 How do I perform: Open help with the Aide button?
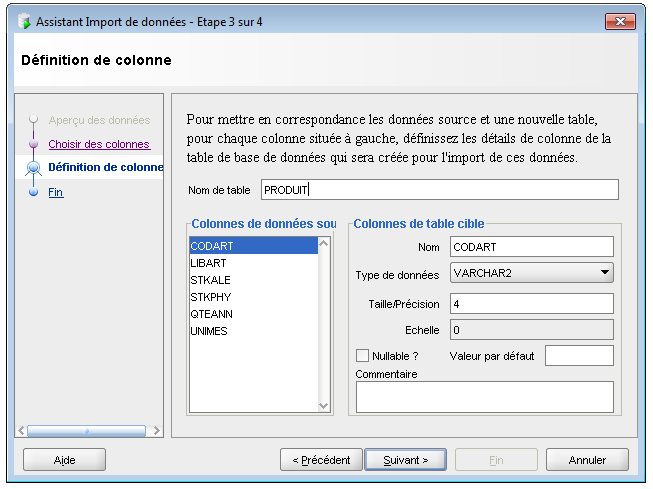(64, 460)
